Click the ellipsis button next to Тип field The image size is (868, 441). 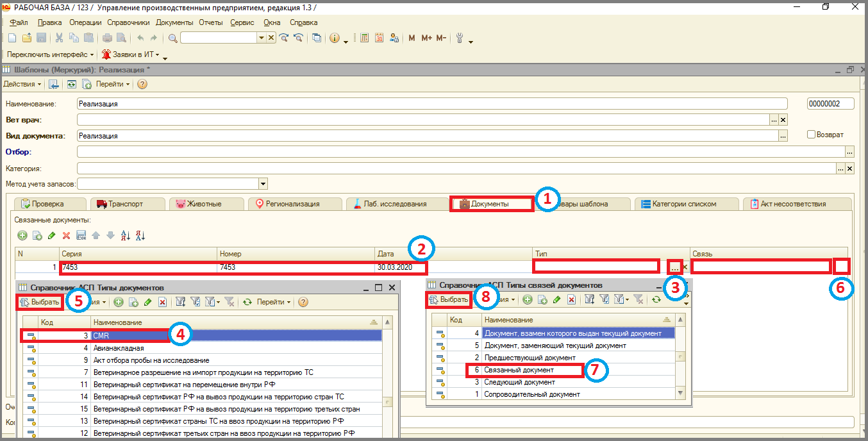(x=674, y=267)
